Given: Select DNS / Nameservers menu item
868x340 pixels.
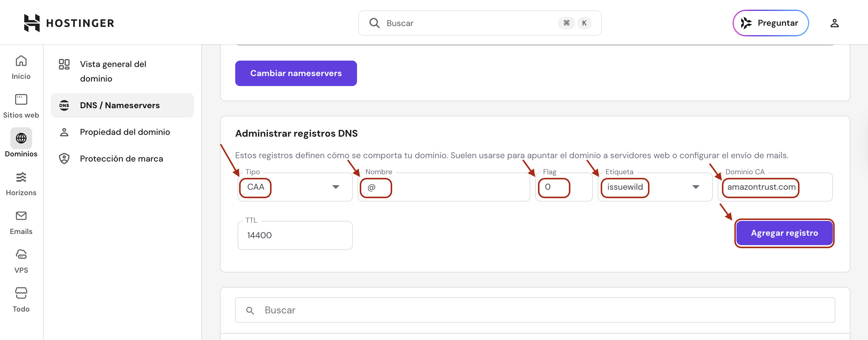Looking at the screenshot, I should click(120, 105).
